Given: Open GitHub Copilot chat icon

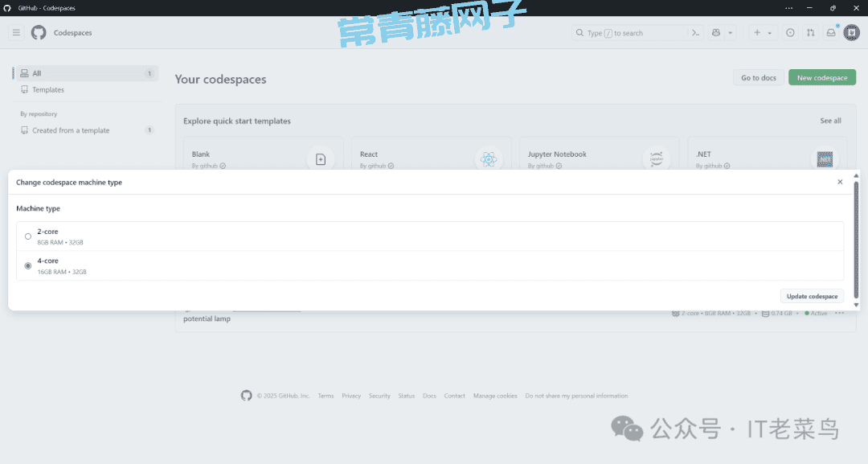Looking at the screenshot, I should tap(716, 33).
